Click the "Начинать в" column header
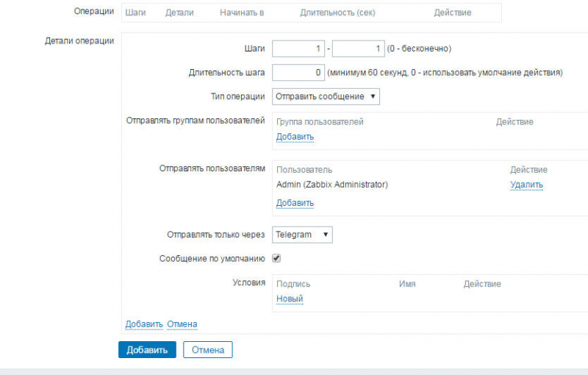Image resolution: width=588 pixels, height=375 pixels. pos(242,13)
